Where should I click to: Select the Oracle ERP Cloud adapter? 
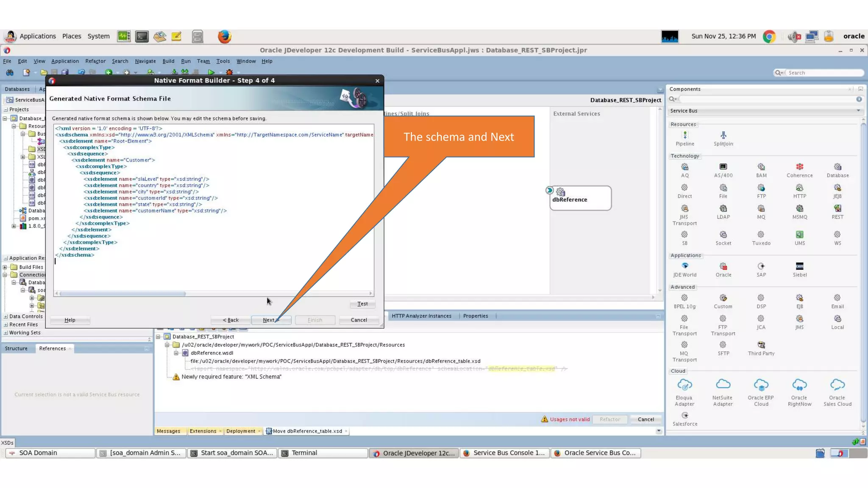[x=761, y=385]
